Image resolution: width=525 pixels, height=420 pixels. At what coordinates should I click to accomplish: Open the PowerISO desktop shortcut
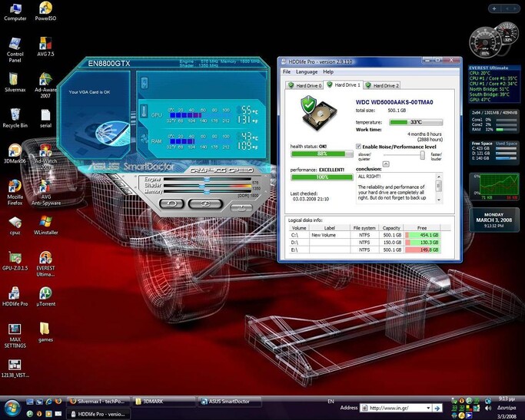click(x=45, y=12)
